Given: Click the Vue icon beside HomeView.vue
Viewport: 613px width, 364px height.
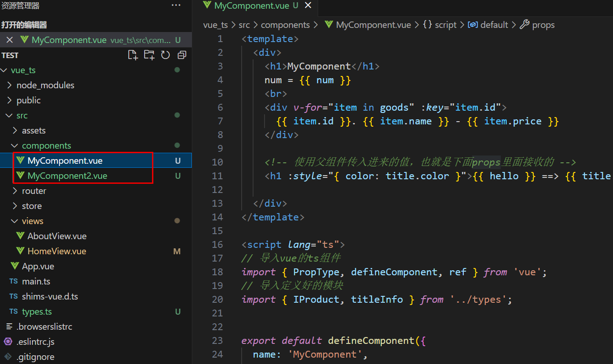Looking at the screenshot, I should [x=20, y=251].
